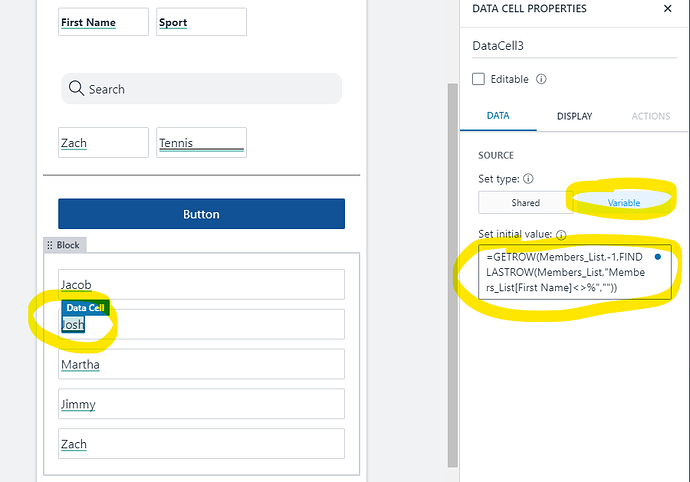Enable the Editable checkbox
The height and width of the screenshot is (482, 690).
[479, 79]
